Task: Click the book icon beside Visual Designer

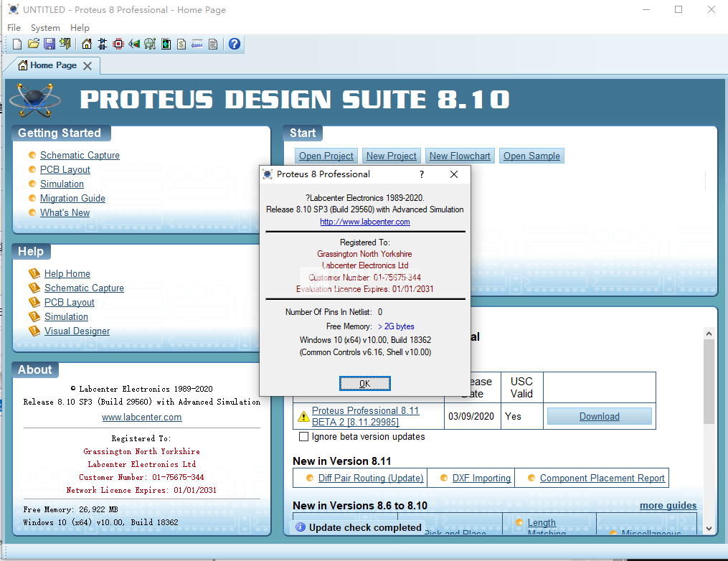Action: (34, 331)
